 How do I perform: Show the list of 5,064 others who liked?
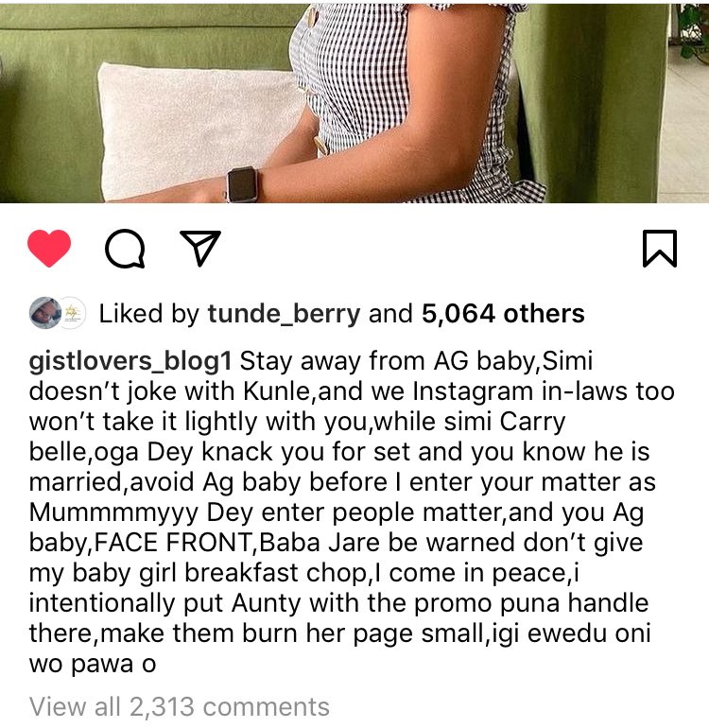click(x=503, y=314)
